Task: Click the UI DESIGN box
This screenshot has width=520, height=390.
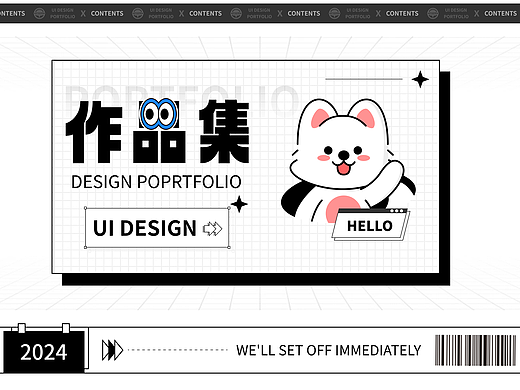Action: coord(157,228)
